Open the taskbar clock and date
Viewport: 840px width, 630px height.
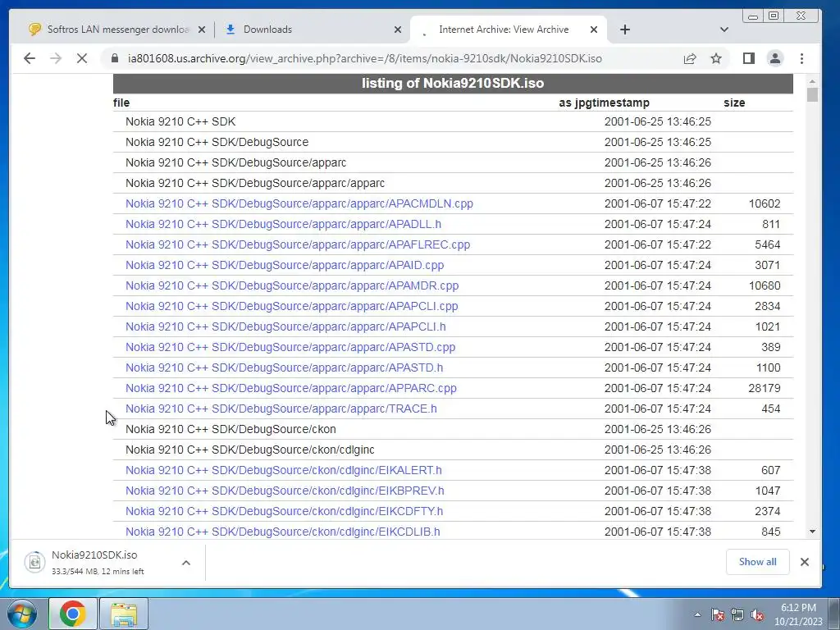tap(798, 614)
